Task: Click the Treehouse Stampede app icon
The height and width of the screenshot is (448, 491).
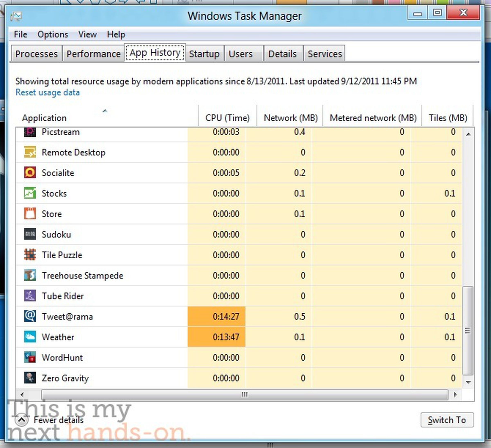Action: click(30, 275)
